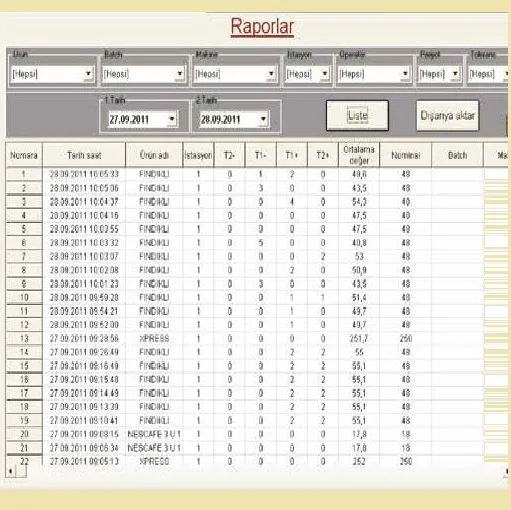Select row header number 20
The image size is (511, 510).
24,434
